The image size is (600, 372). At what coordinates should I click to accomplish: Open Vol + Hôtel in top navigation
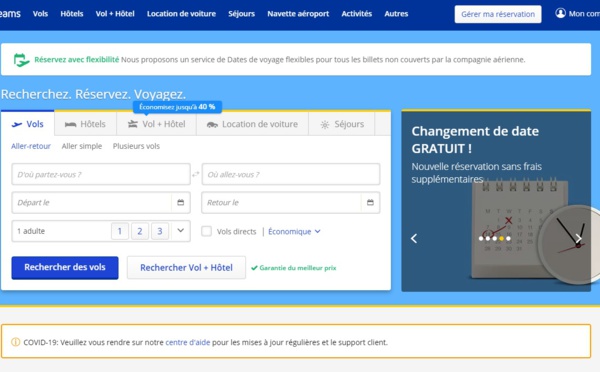(x=115, y=14)
